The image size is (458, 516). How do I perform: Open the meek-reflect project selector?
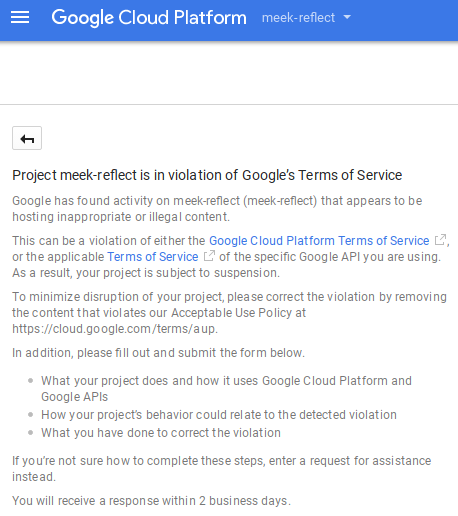(306, 17)
